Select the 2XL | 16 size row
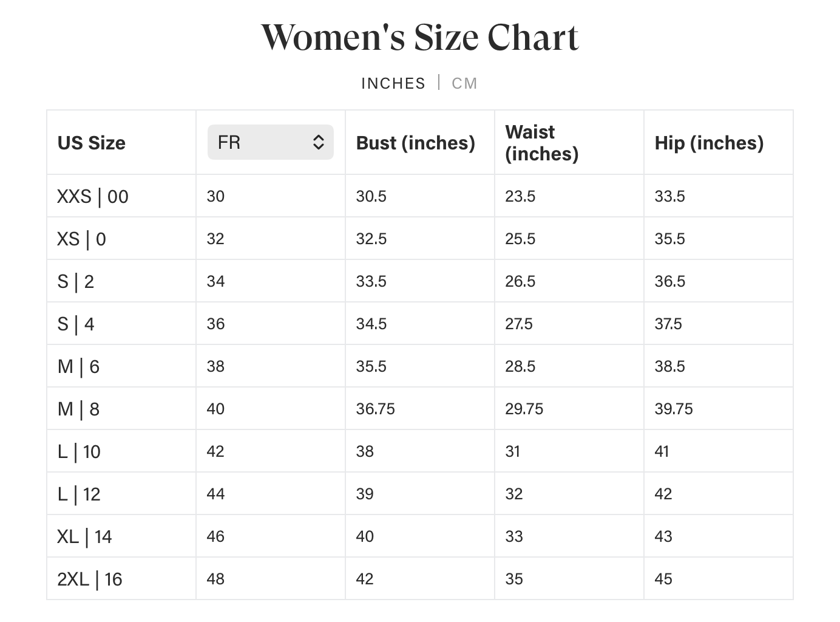Viewport: 840px width, 622px height. [420, 579]
